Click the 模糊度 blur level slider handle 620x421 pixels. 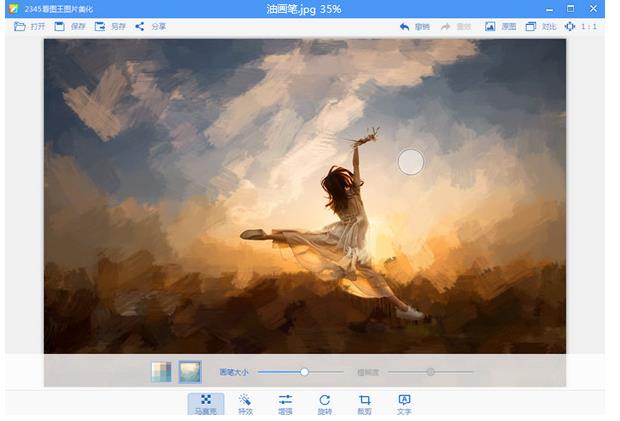coord(430,372)
